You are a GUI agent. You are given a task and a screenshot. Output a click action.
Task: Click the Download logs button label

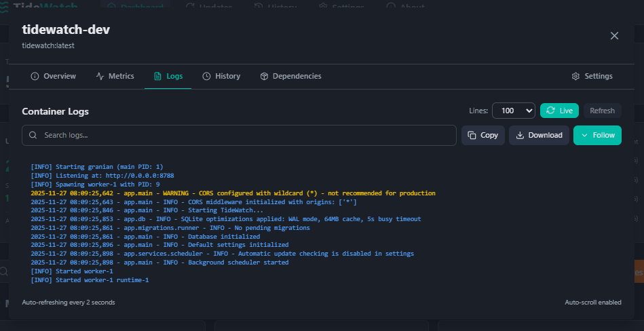545,135
